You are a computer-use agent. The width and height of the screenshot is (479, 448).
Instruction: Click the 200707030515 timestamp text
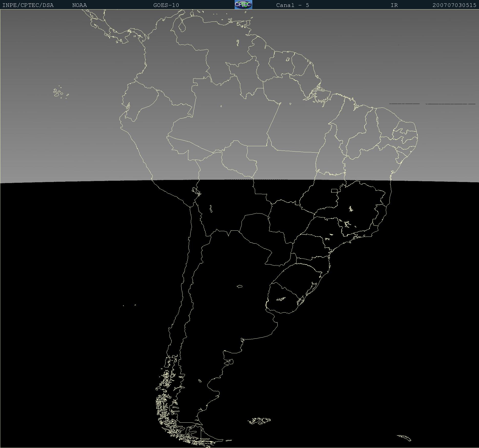pos(454,5)
